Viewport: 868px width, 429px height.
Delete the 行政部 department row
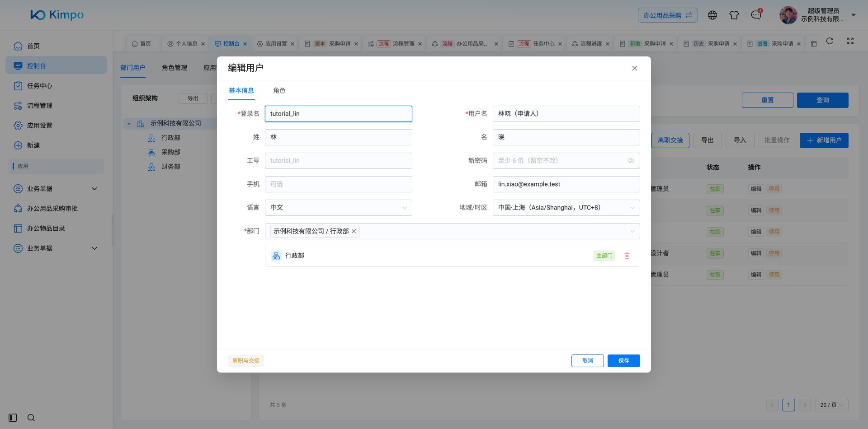[x=627, y=256]
